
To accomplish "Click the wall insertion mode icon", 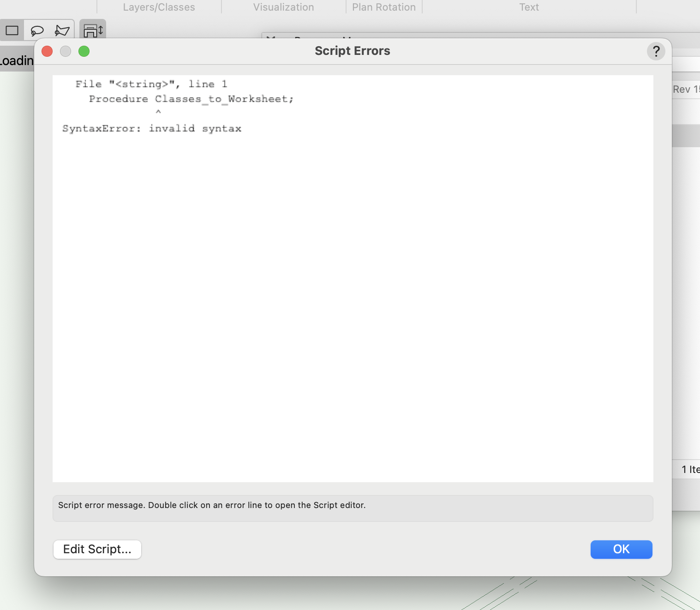I will tap(93, 30).
